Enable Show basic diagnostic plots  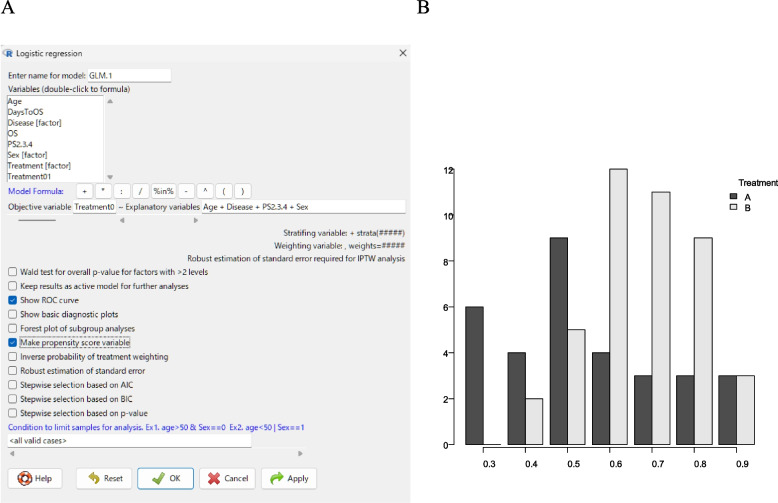(x=12, y=314)
